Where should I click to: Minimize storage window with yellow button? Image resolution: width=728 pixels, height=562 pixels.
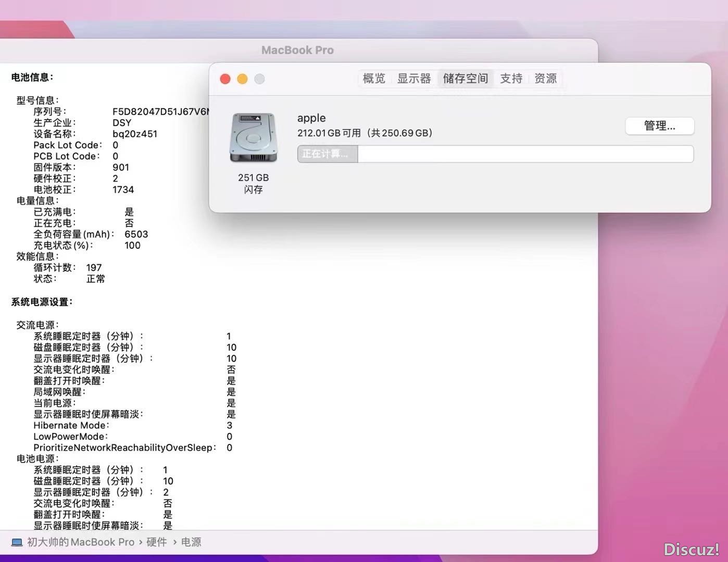tap(242, 79)
